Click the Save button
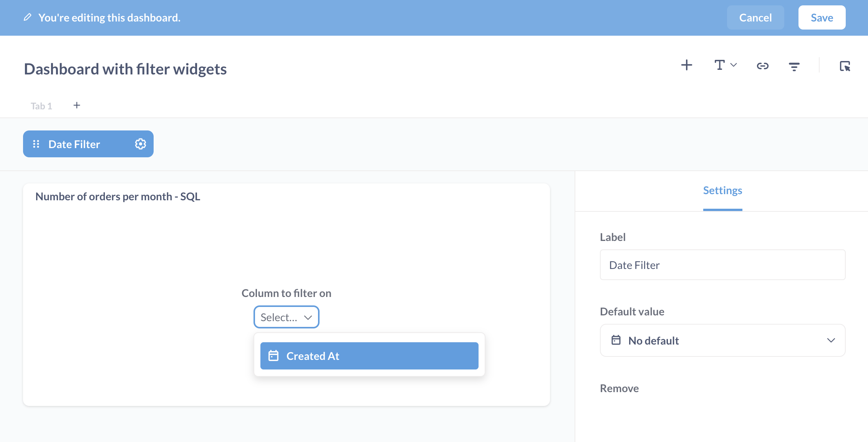Viewport: 868px width, 442px height. click(821, 17)
